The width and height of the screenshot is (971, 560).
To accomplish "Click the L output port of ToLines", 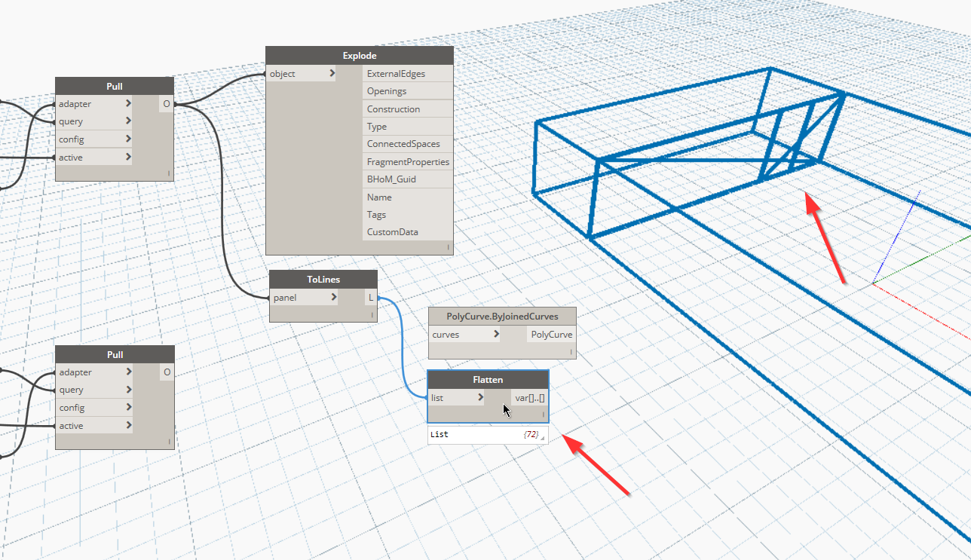I will tap(370, 297).
